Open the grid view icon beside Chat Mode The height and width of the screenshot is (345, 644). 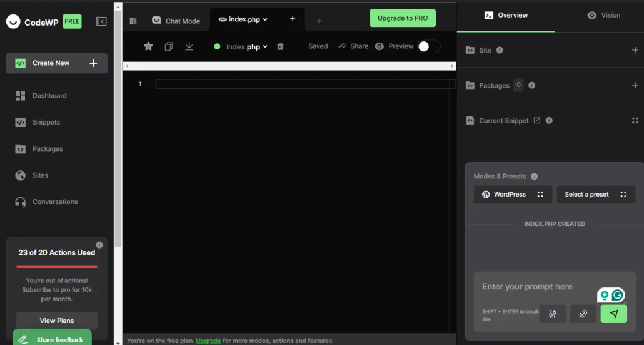(x=133, y=21)
